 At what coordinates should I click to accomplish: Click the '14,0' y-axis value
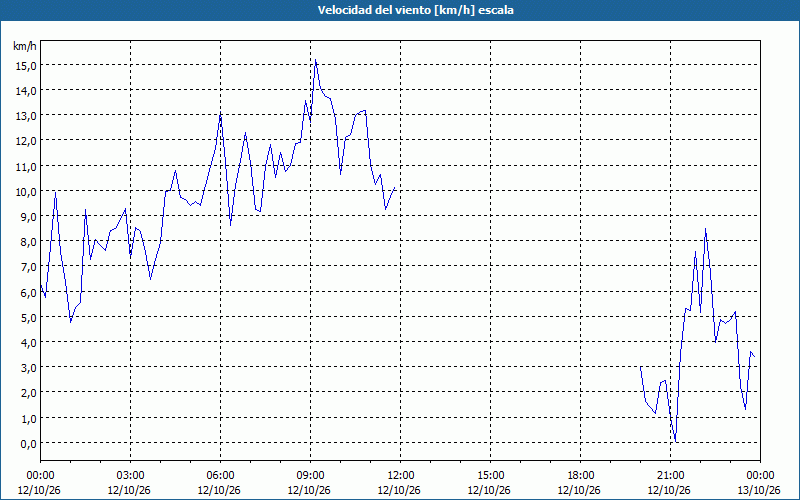click(x=28, y=91)
